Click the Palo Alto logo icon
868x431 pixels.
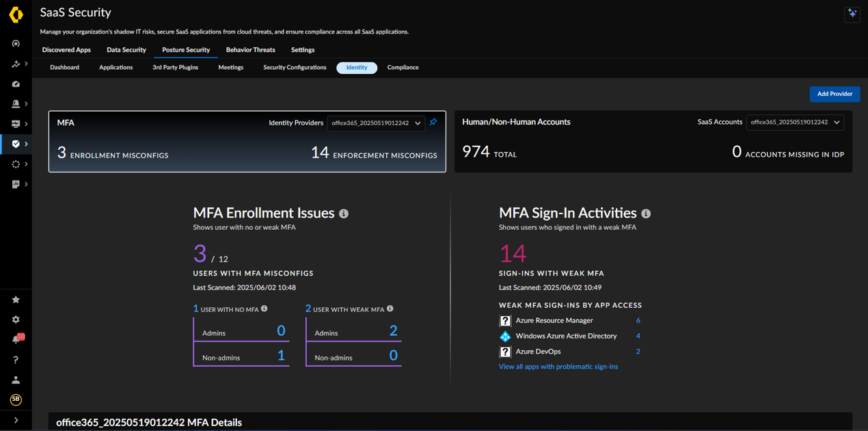coord(16,14)
